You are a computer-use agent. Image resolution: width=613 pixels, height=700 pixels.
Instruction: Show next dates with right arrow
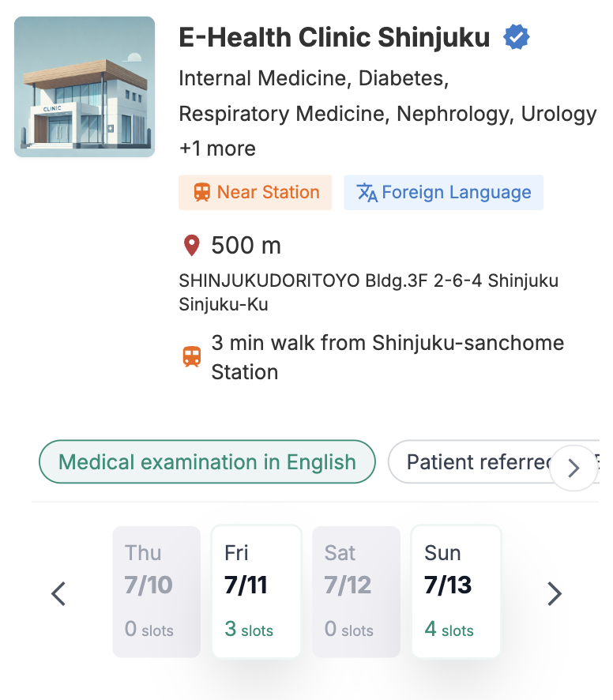click(555, 593)
